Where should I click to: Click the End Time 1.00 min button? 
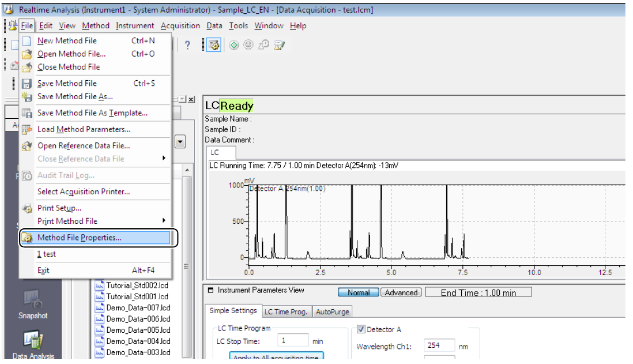coord(478,292)
